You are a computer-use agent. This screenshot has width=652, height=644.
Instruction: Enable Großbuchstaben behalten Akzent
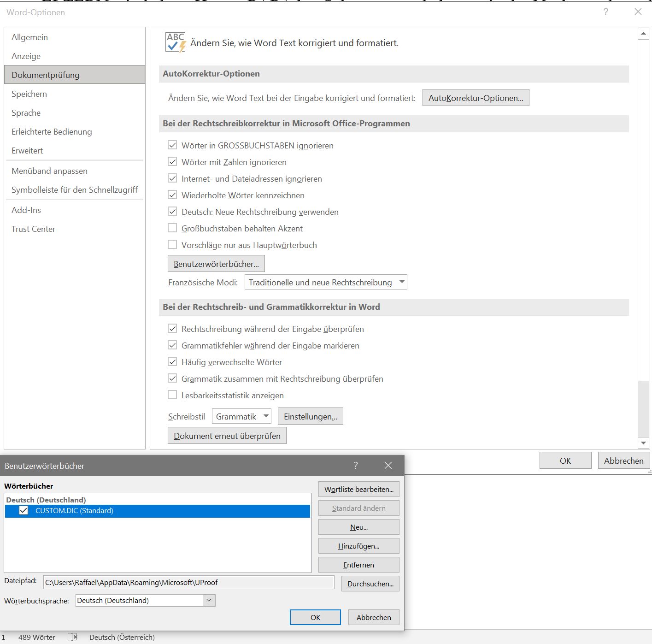(172, 228)
